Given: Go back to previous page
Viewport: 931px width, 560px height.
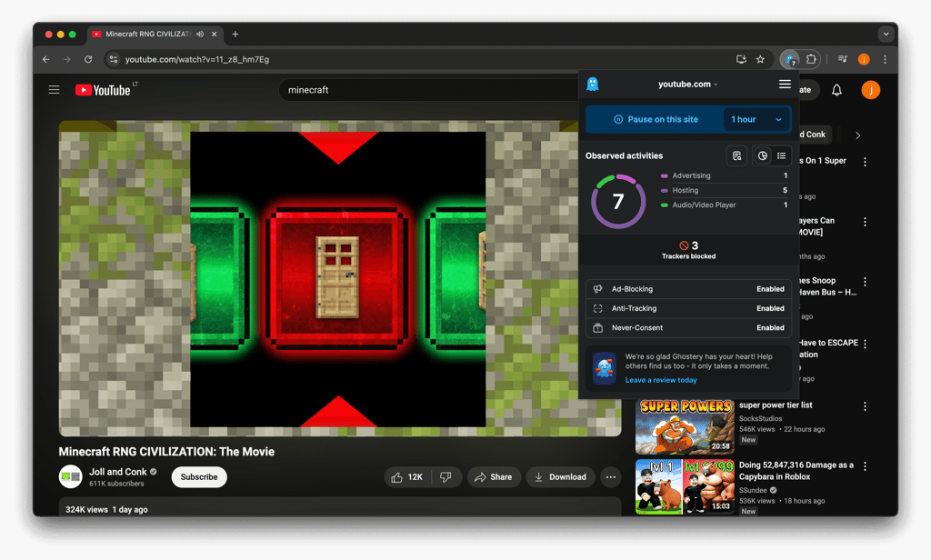Looking at the screenshot, I should [x=46, y=59].
